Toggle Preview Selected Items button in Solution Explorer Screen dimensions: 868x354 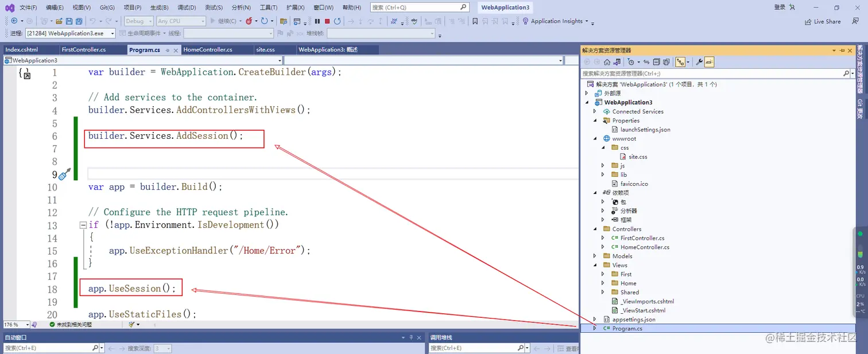[710, 62]
